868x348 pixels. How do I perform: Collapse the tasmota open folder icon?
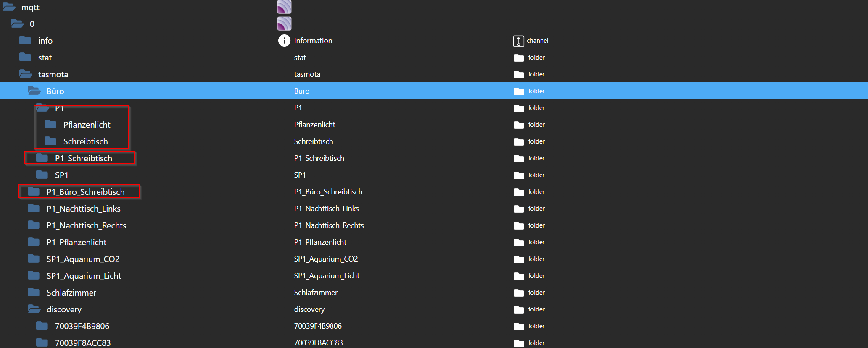[x=26, y=74]
